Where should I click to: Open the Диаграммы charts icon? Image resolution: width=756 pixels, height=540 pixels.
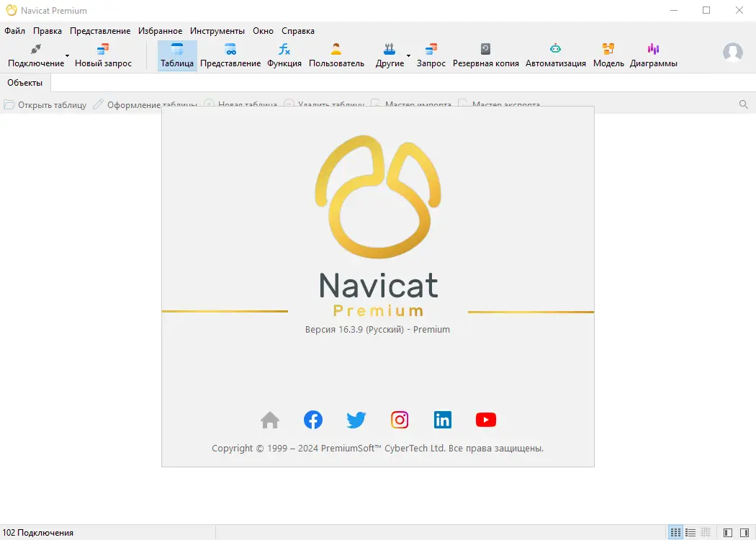653,55
